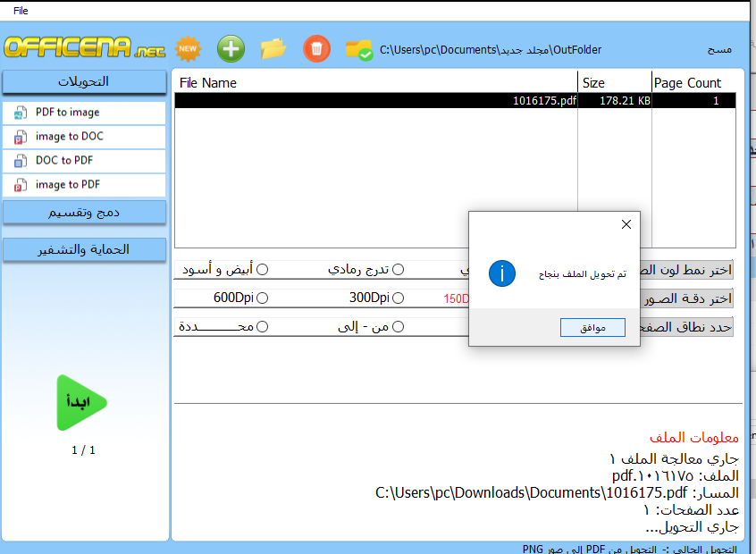Select PDF to image conversion
Screen dimensions: 756x554
[x=68, y=113]
